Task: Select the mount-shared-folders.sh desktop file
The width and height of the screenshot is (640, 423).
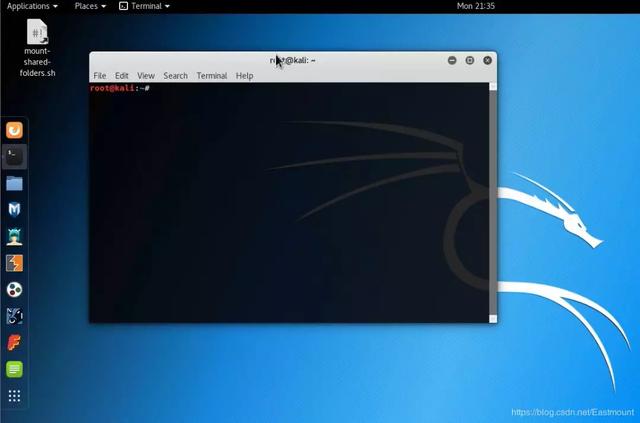Action: 37,48
